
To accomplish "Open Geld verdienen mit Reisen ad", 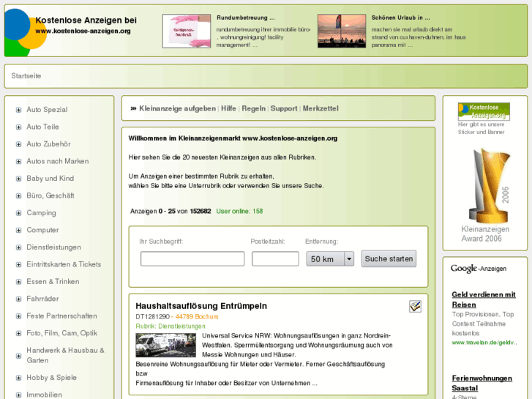I will click(484, 300).
